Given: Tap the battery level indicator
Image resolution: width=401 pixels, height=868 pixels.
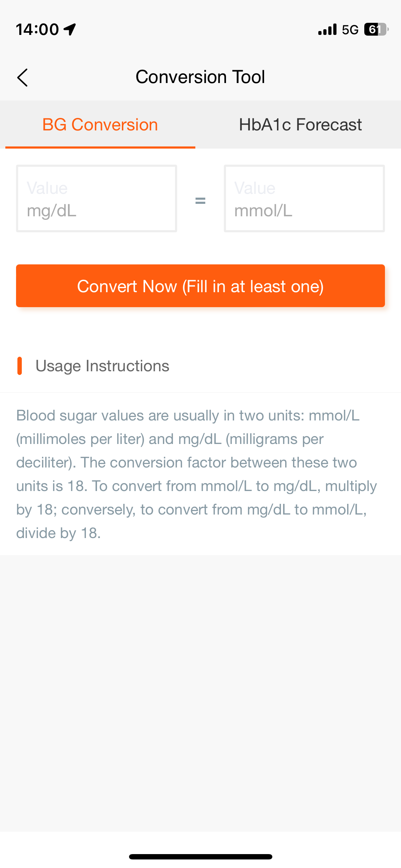Looking at the screenshot, I should 376,30.
